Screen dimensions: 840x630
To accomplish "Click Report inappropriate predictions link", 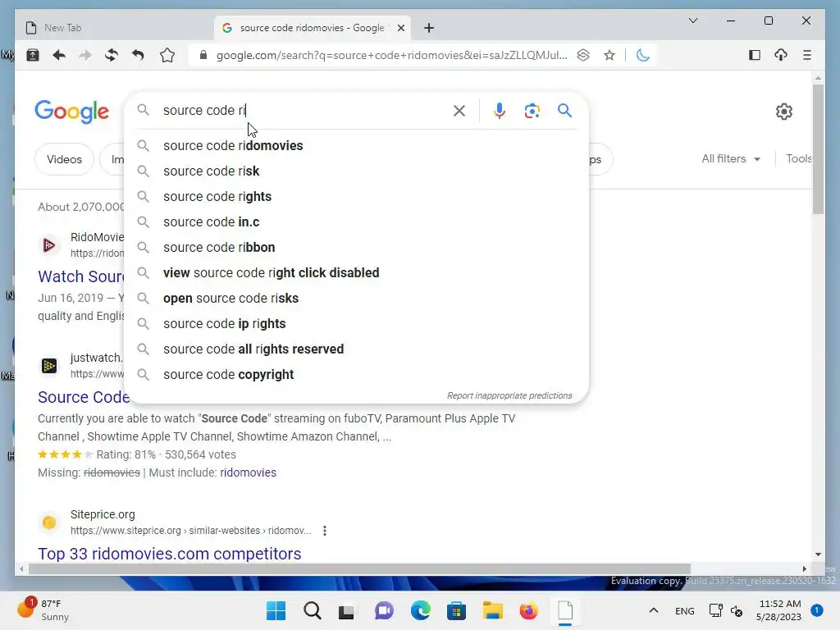I will click(509, 395).
